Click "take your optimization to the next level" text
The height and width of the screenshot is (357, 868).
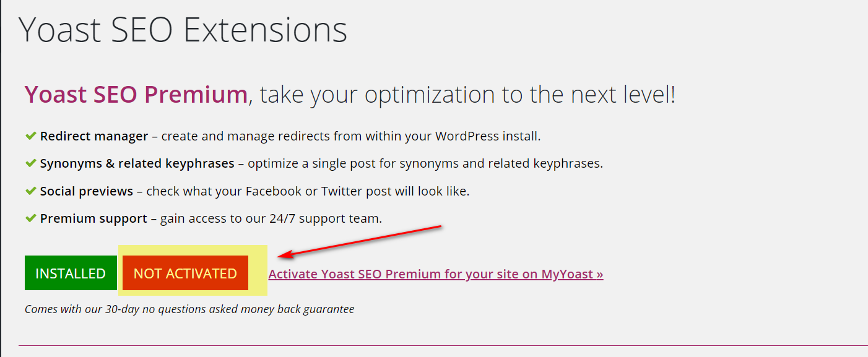(467, 95)
